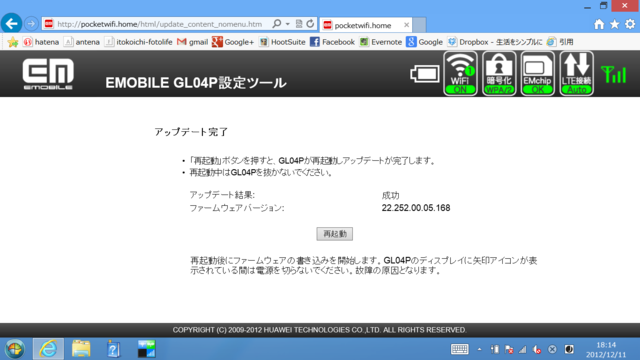Open the Google+ bookmark
The width and height of the screenshot is (640, 360).
(x=233, y=42)
